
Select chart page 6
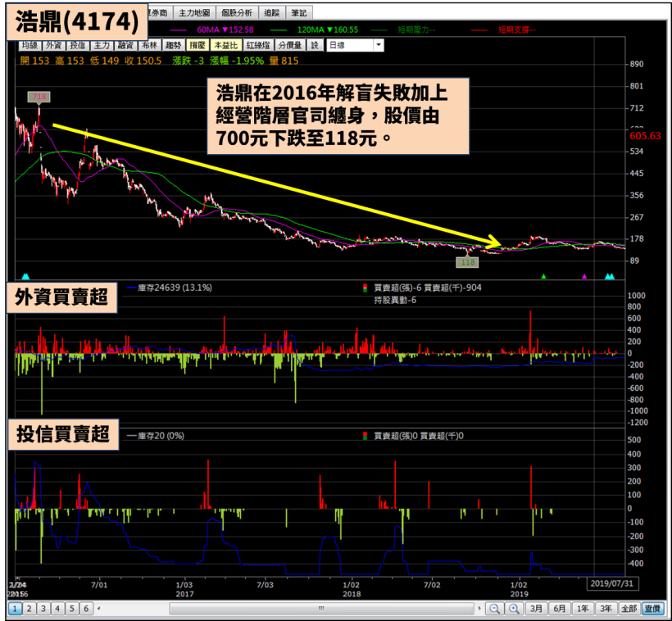click(x=86, y=609)
